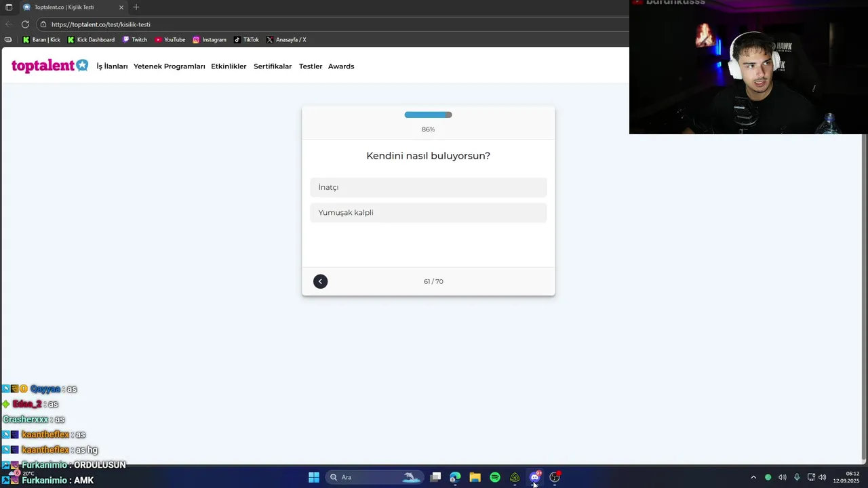Open Testler menu
Image resolution: width=868 pixels, height=488 pixels.
[311, 66]
